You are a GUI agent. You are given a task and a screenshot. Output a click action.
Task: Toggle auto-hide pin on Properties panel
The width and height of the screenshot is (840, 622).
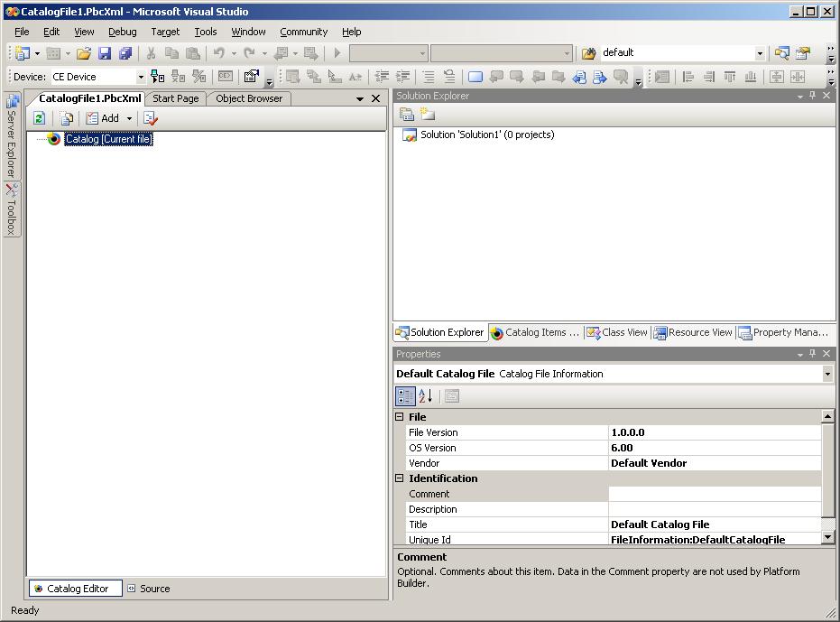tap(813, 353)
